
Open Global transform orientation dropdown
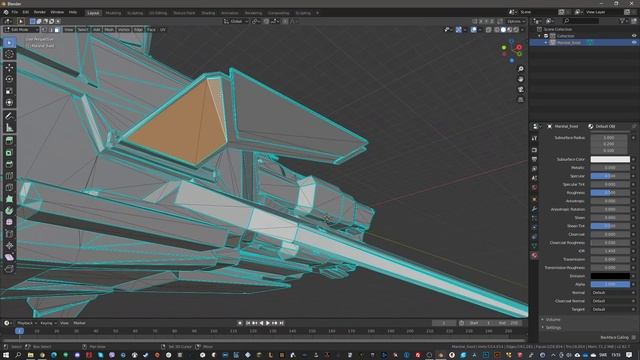pos(236,21)
